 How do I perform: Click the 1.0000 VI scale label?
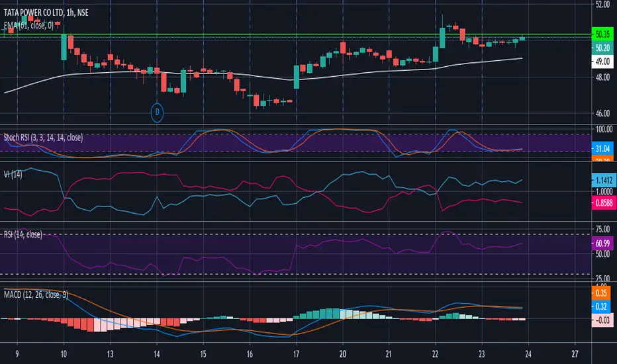604,192
